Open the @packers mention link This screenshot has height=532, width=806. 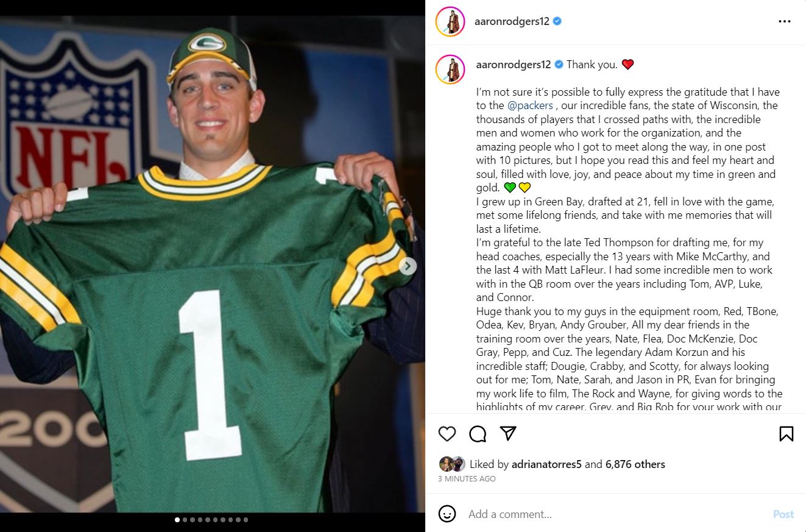pos(530,105)
